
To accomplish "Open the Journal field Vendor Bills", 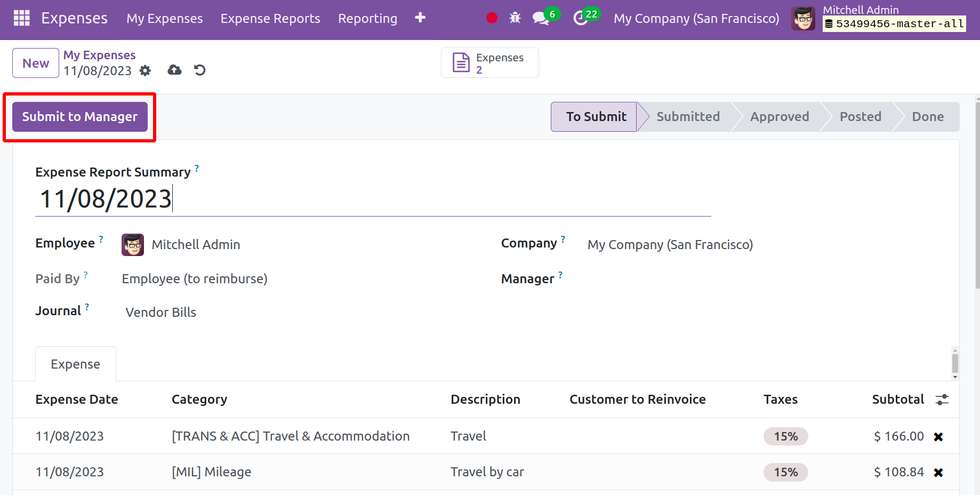I will (x=161, y=313).
